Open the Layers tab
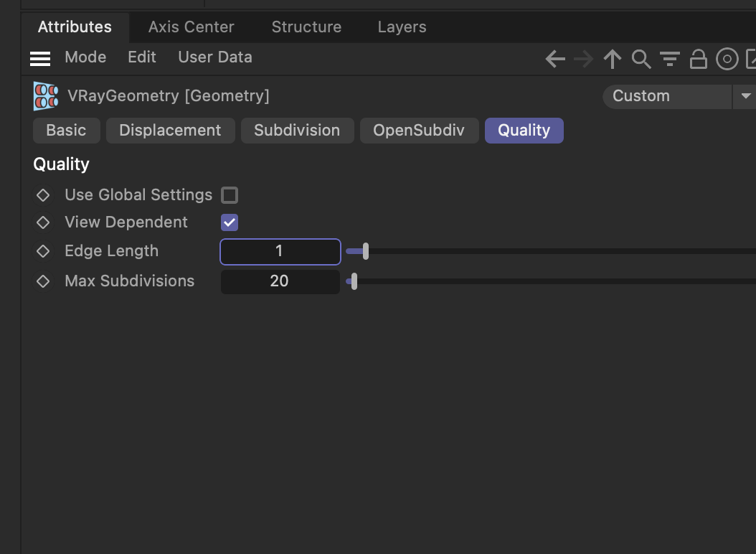Screen dimensions: 756x554 coord(402,27)
